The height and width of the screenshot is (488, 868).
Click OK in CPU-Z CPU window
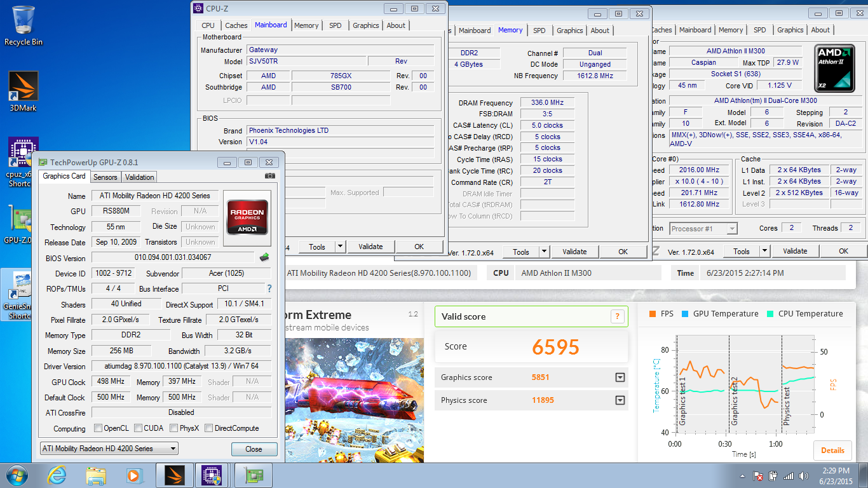pyautogui.click(x=843, y=251)
